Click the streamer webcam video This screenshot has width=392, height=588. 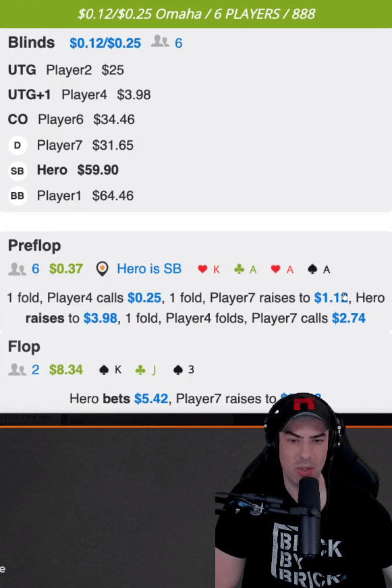[x=304, y=492]
